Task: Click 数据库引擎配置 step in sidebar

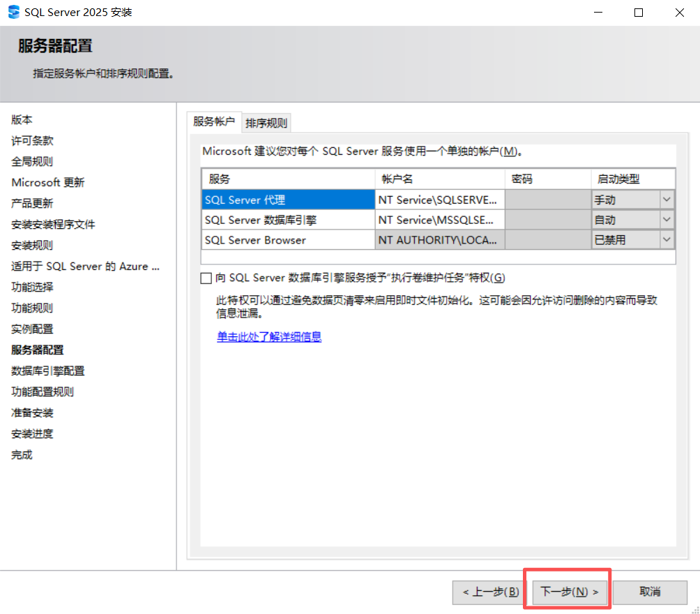Action: pos(48,371)
